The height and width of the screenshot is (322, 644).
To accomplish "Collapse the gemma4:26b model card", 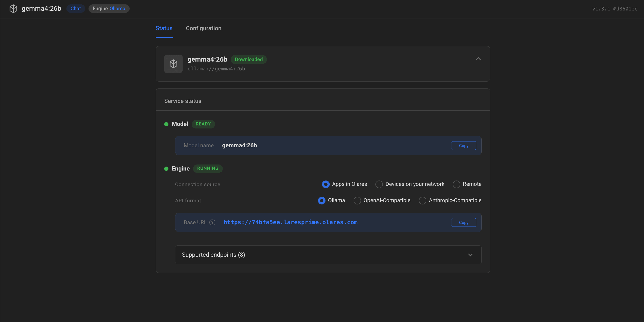I will click(x=478, y=59).
